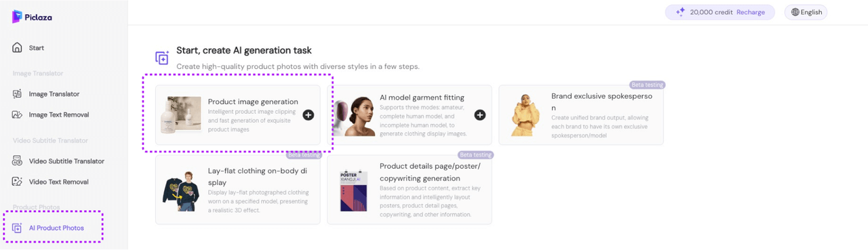Viewport: 868px width, 250px height.
Task: Click the Recharge link
Action: [751, 12]
